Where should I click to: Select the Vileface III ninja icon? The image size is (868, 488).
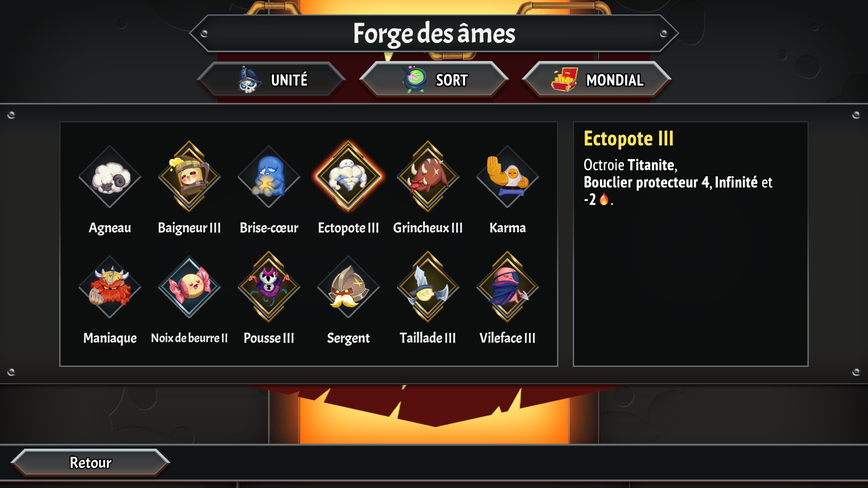coord(507,287)
